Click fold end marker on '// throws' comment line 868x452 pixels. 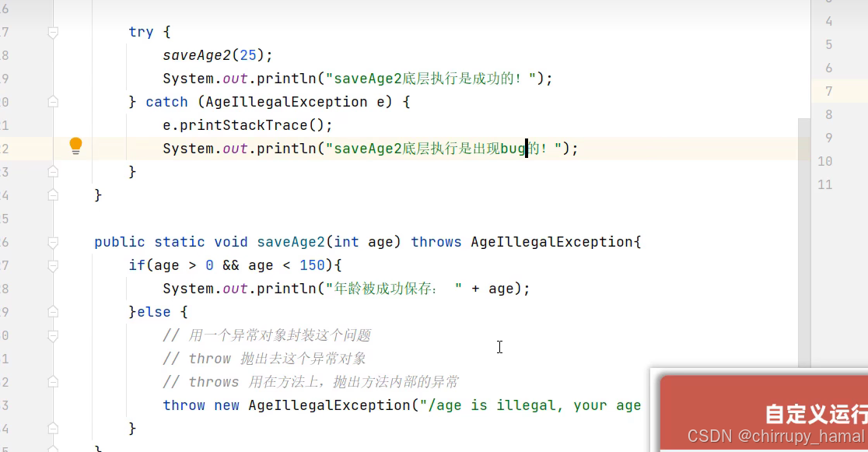pos(53,382)
